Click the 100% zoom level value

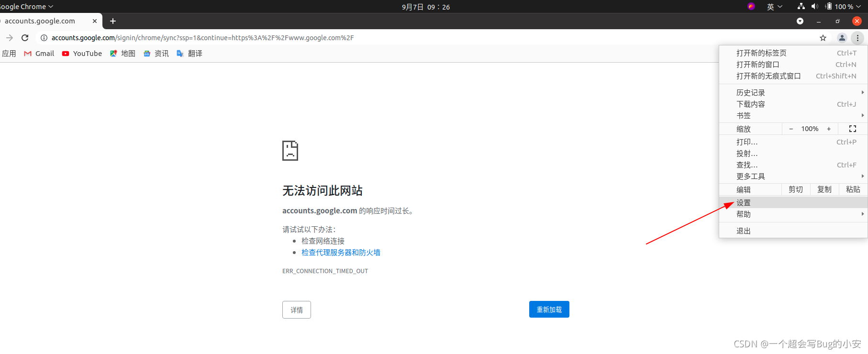[x=810, y=129]
